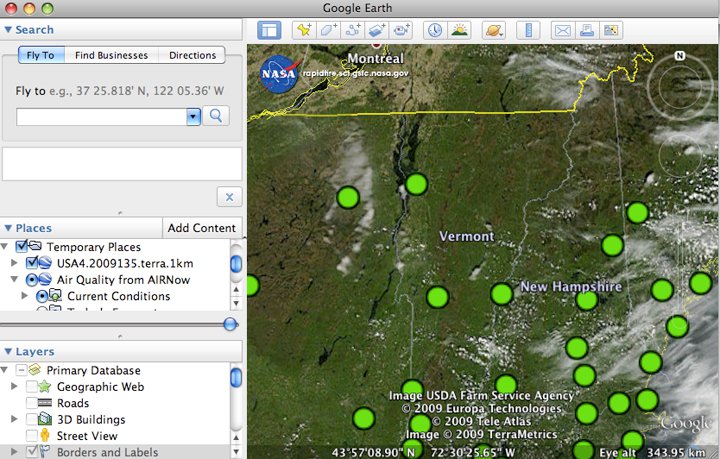720x459 pixels.
Task: Add a new placemark with pushpin icon
Action: tap(304, 30)
